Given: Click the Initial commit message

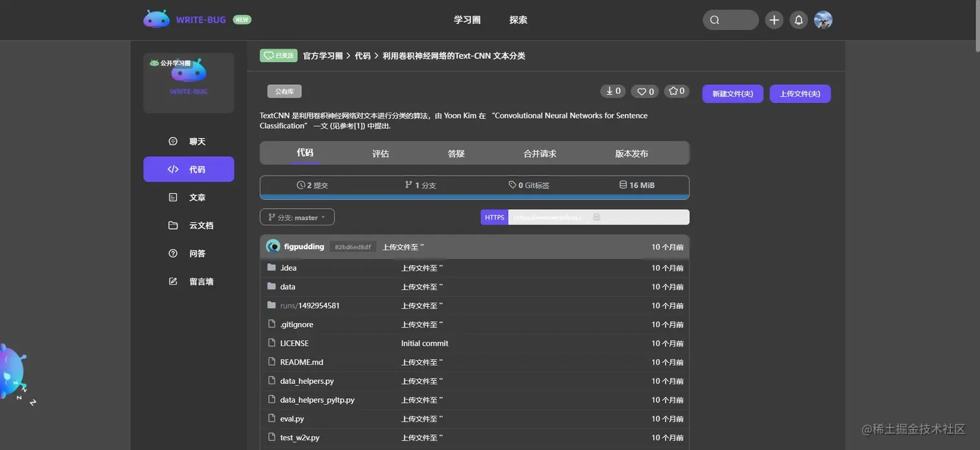Looking at the screenshot, I should (x=425, y=343).
